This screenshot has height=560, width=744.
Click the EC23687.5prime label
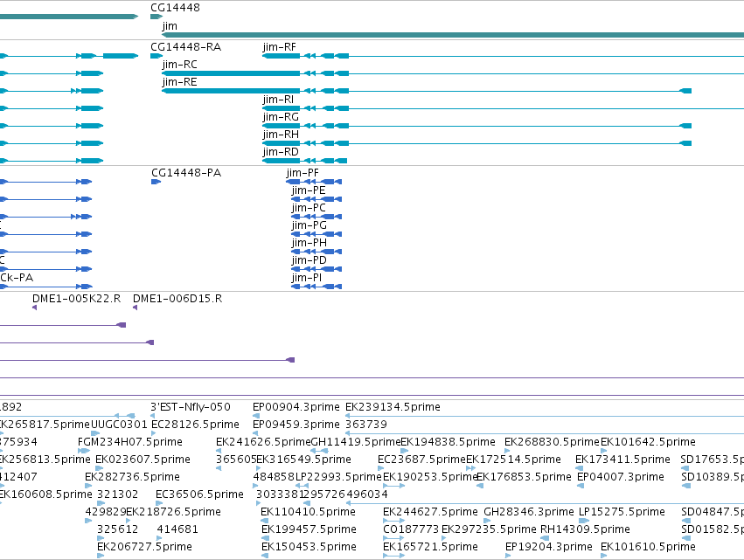421,460
